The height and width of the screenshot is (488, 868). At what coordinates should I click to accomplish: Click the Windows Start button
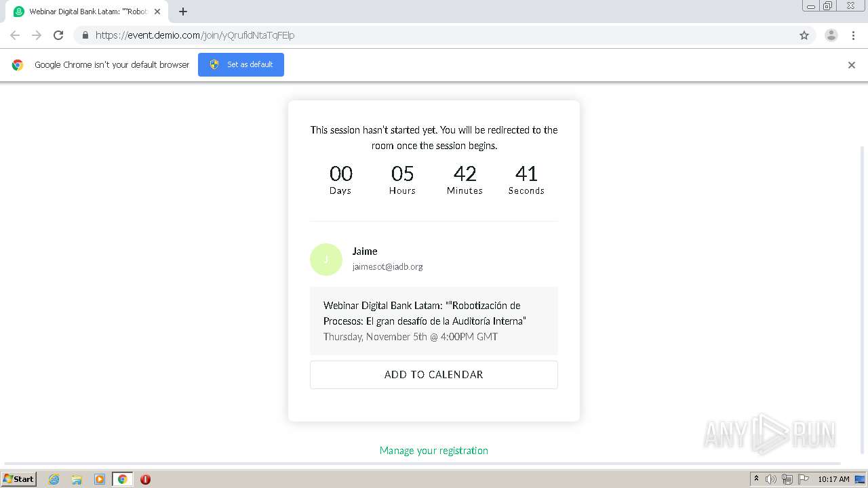coord(19,479)
